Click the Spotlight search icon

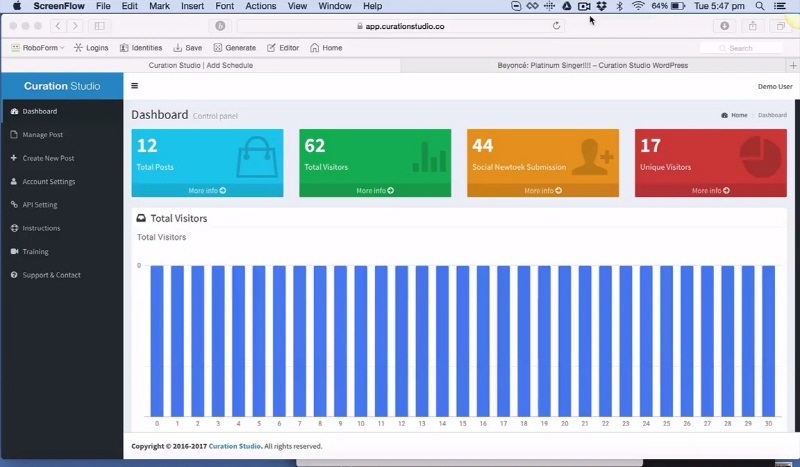(x=760, y=6)
